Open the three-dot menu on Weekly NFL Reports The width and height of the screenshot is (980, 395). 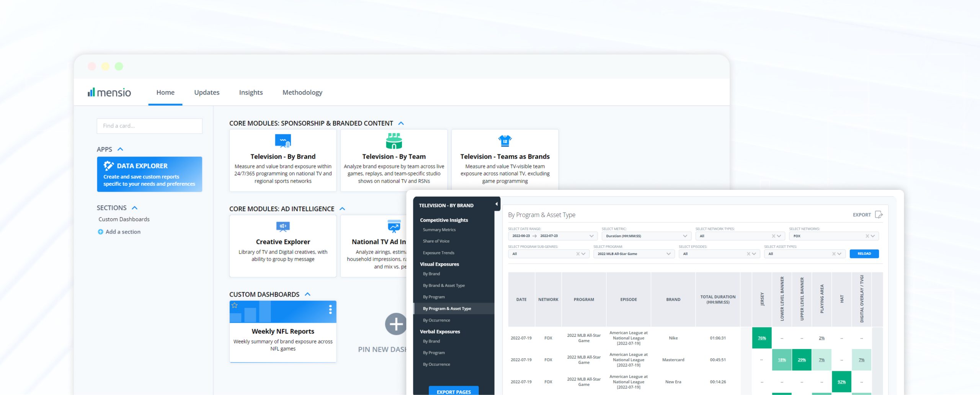pyautogui.click(x=330, y=310)
